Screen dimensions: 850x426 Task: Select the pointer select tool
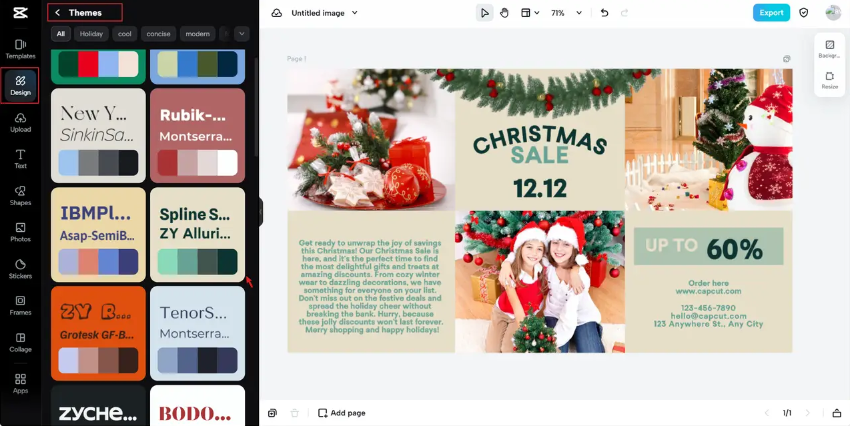pos(485,13)
